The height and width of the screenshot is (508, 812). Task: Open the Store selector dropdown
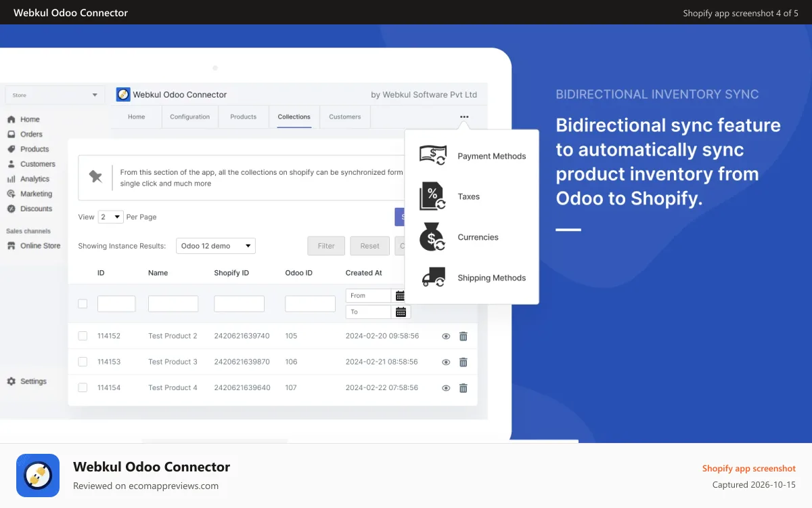point(55,96)
